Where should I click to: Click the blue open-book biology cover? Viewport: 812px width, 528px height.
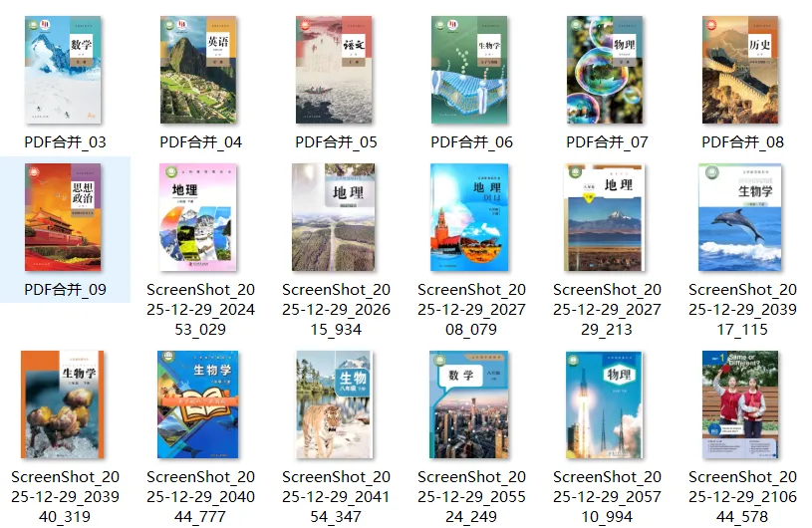[198, 404]
